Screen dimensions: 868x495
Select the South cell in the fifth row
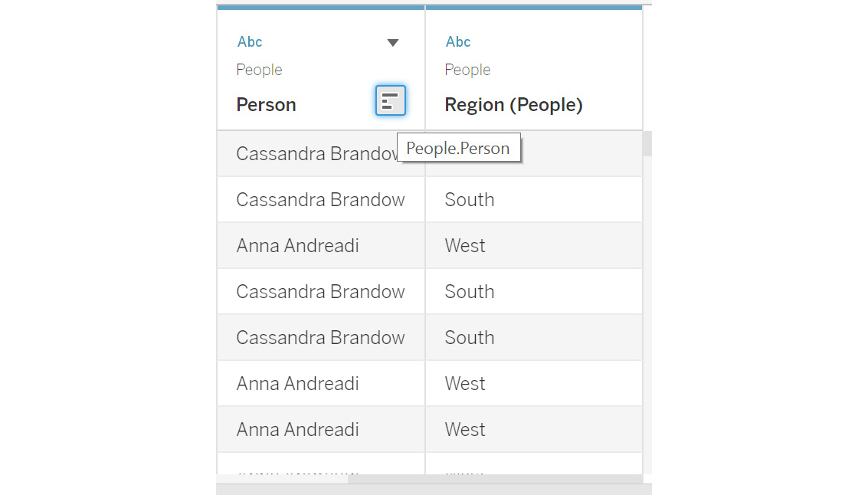pos(534,337)
